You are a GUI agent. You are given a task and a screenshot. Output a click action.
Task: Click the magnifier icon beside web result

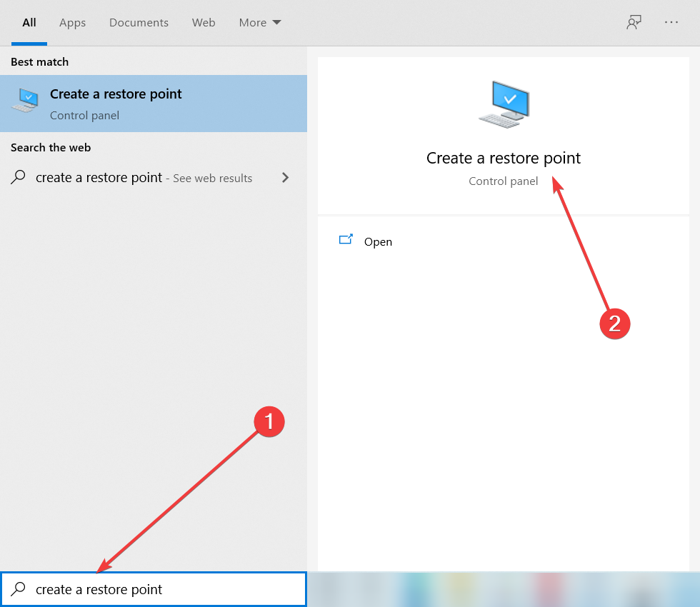tap(19, 177)
